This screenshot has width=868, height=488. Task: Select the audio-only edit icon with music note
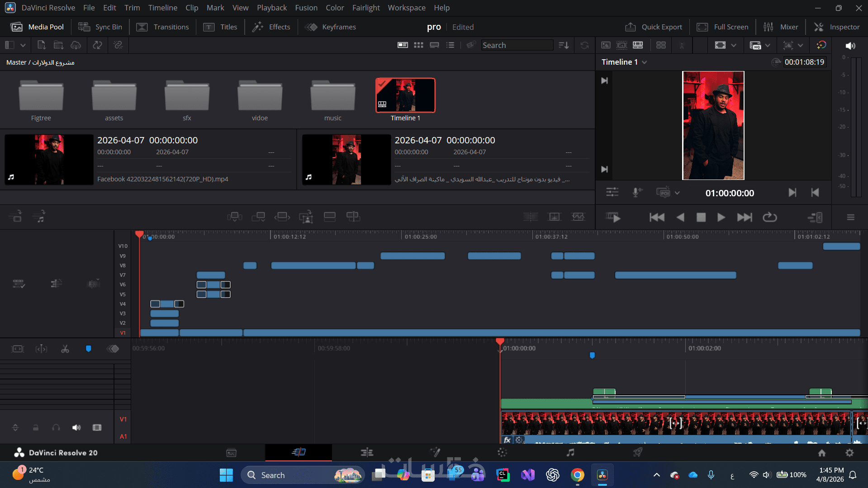40,217
